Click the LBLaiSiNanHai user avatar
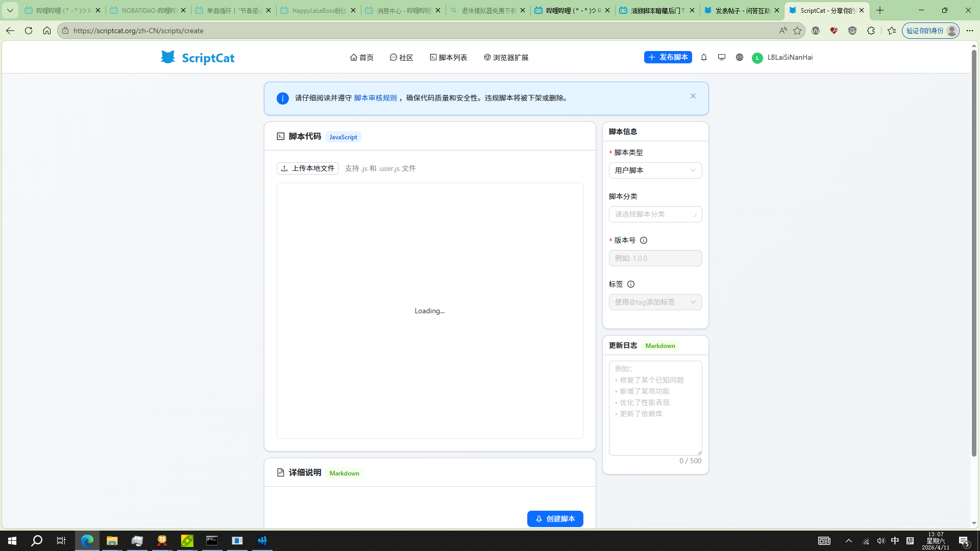Viewport: 980px width, 551px height. coord(757,58)
